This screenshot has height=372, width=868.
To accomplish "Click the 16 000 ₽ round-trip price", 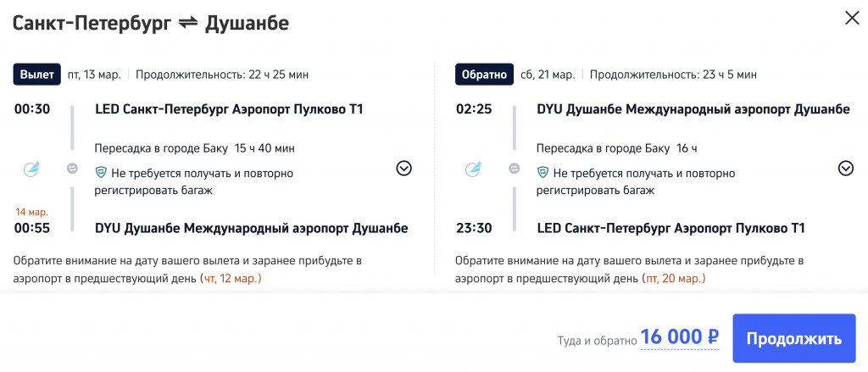I will [x=679, y=338].
